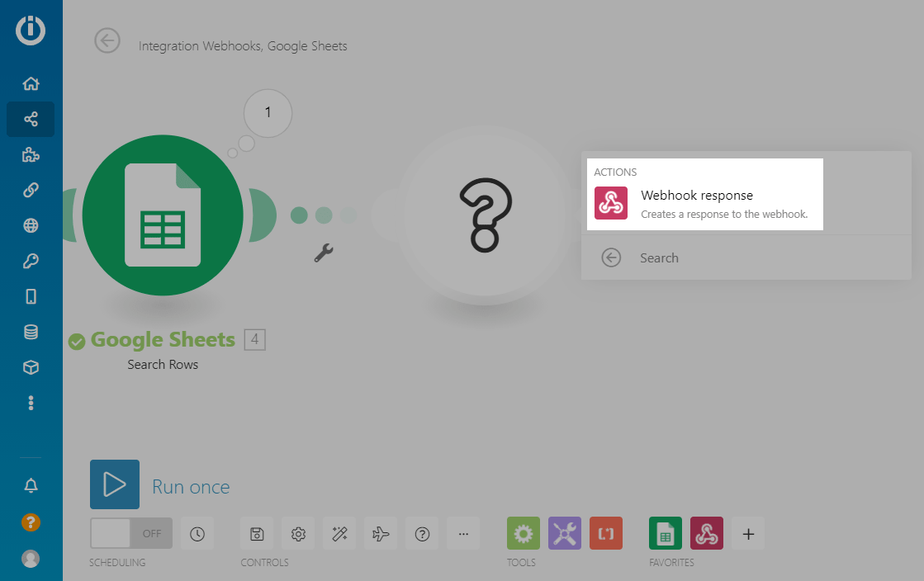This screenshot has width=924, height=581.
Task: Open Connections link icon in sidebar
Action: tap(31, 190)
